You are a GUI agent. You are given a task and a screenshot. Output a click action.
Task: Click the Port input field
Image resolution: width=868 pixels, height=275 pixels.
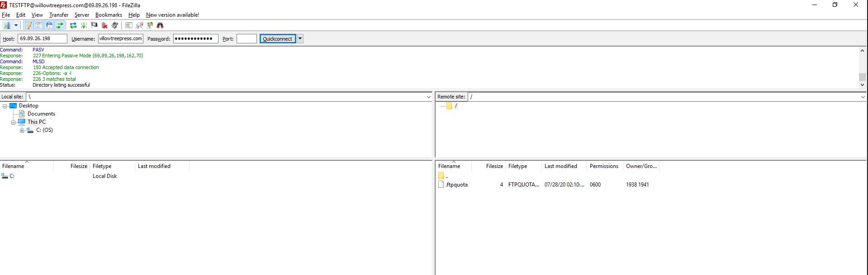[x=247, y=39]
